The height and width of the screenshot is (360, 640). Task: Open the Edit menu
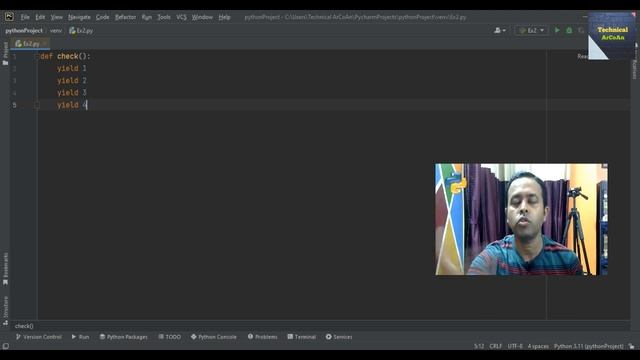[x=40, y=17]
